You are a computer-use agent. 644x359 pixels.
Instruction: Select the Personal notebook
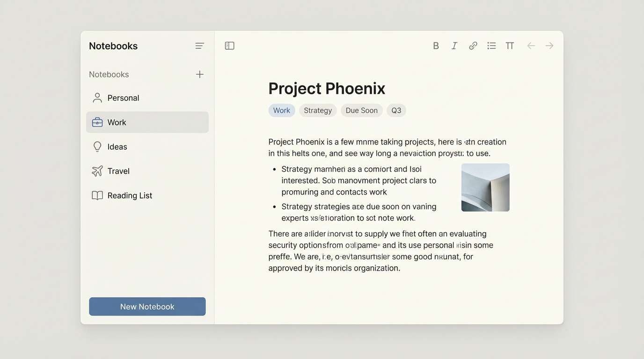(x=123, y=98)
